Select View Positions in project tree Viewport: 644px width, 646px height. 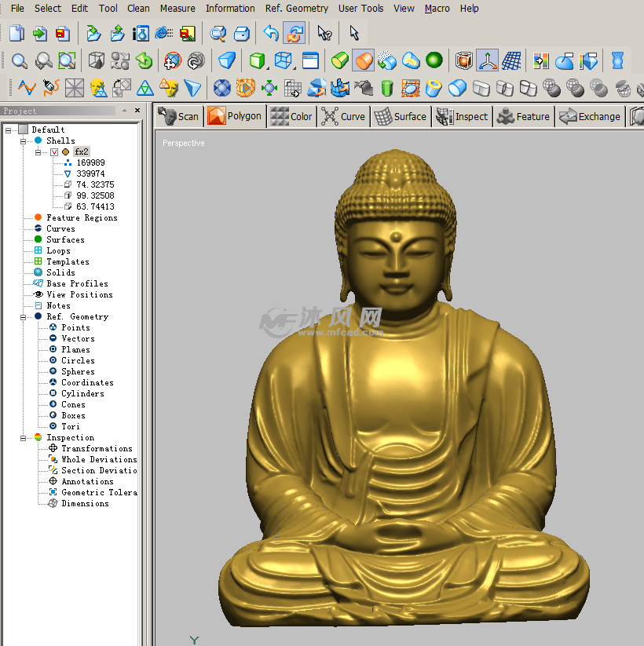pyautogui.click(x=79, y=294)
